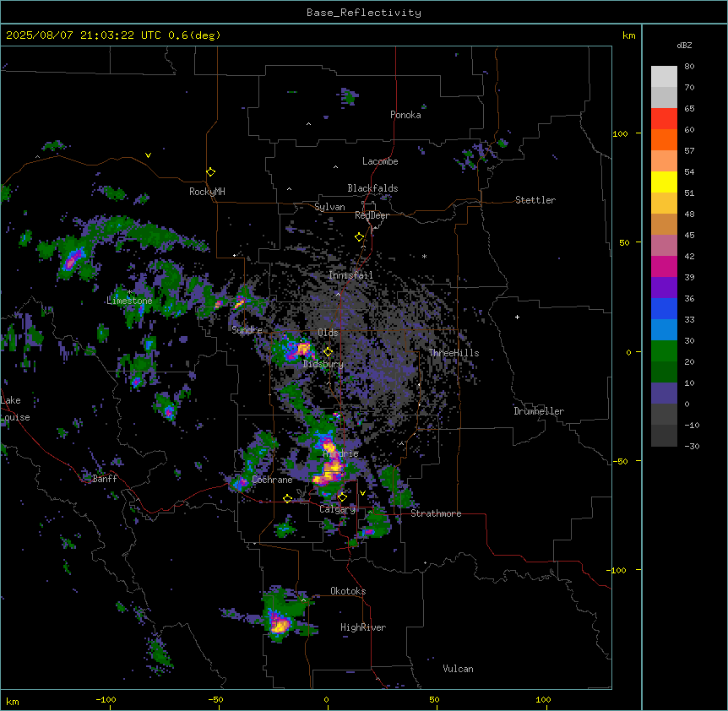The height and width of the screenshot is (711, 728).
Task: Select the HighRiver label
Action: click(363, 627)
